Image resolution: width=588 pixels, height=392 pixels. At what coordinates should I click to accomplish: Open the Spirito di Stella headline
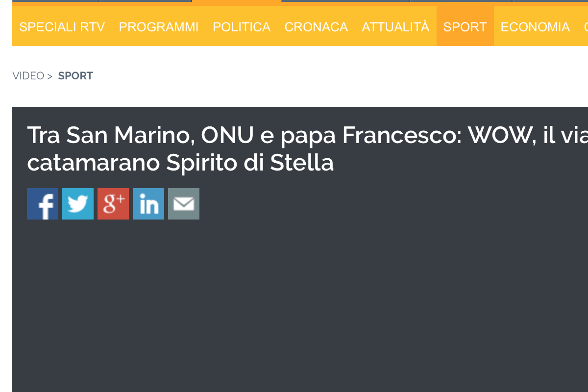(307, 149)
